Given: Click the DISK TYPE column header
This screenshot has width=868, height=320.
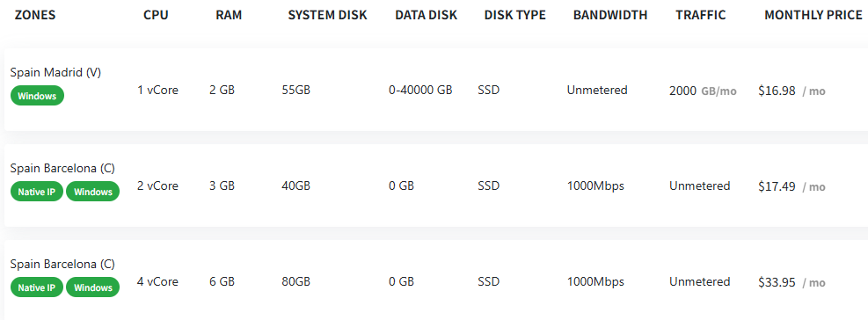Looking at the screenshot, I should point(514,16).
